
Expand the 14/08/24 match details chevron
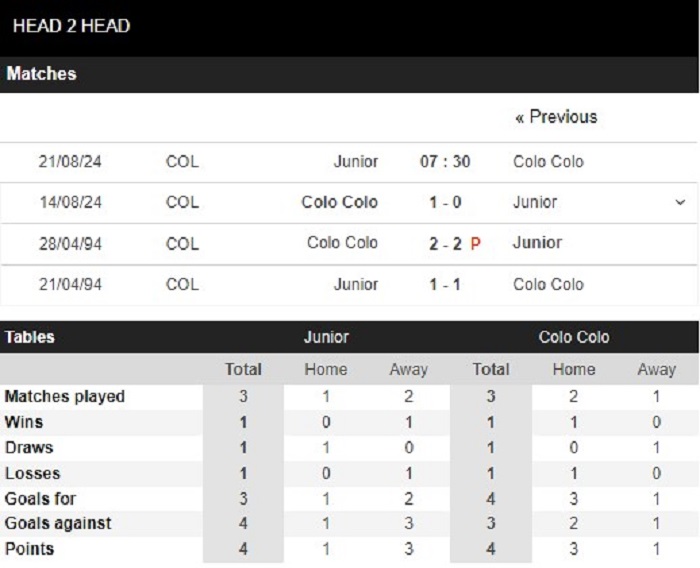pyautogui.click(x=680, y=202)
